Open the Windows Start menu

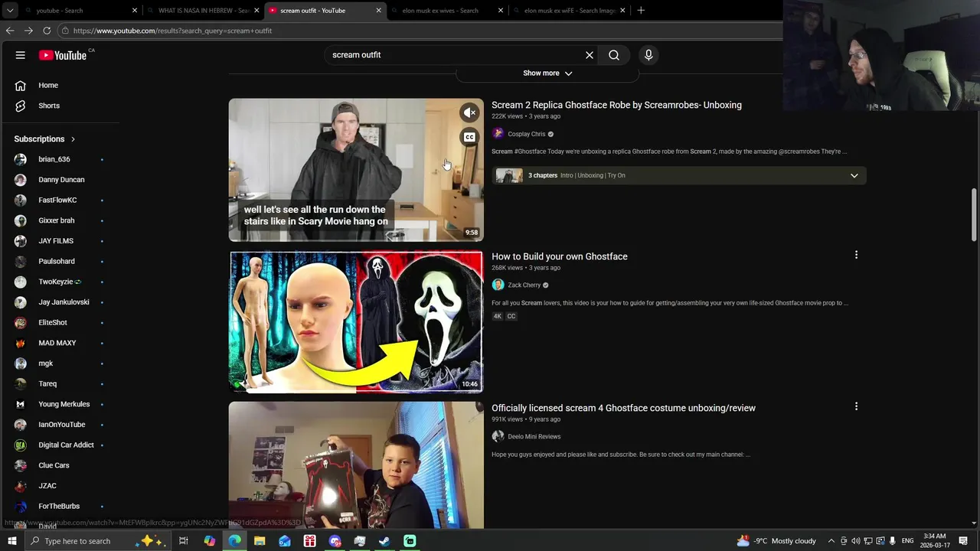pyautogui.click(x=11, y=541)
